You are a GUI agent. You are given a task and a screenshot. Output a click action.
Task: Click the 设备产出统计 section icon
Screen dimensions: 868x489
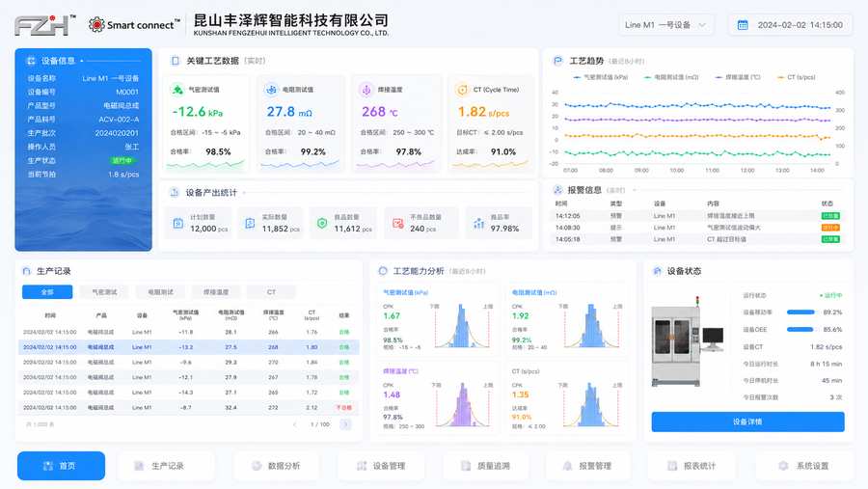tap(175, 192)
